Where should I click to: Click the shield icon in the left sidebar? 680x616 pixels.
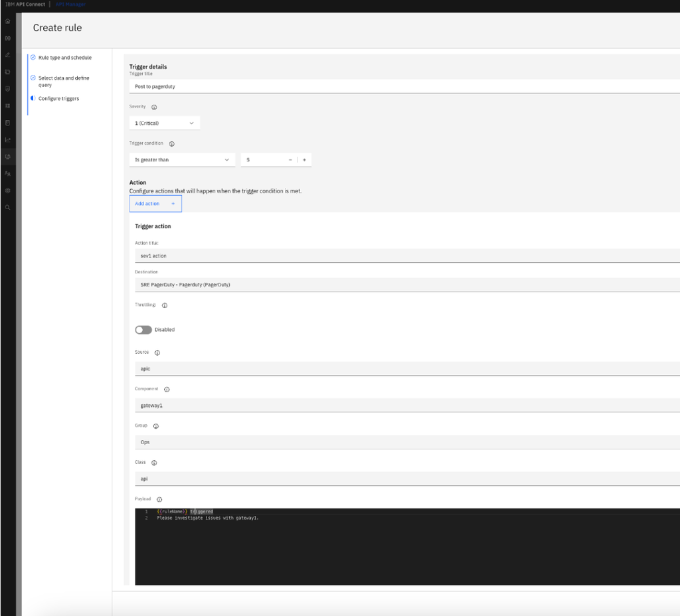coord(7,88)
